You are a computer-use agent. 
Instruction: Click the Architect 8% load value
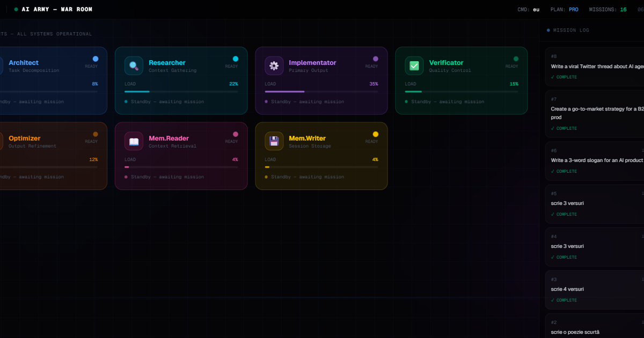[x=95, y=84]
